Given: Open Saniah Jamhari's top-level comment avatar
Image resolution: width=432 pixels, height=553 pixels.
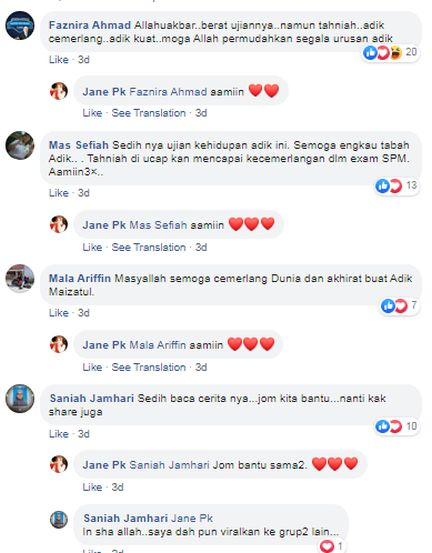Looking at the screenshot, I should coord(20,399).
